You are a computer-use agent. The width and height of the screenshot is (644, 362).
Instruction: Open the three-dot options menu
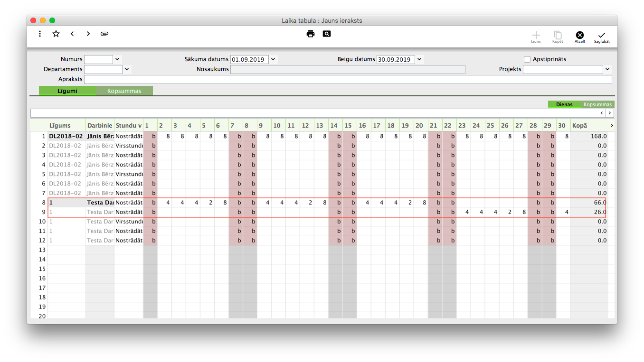(40, 34)
